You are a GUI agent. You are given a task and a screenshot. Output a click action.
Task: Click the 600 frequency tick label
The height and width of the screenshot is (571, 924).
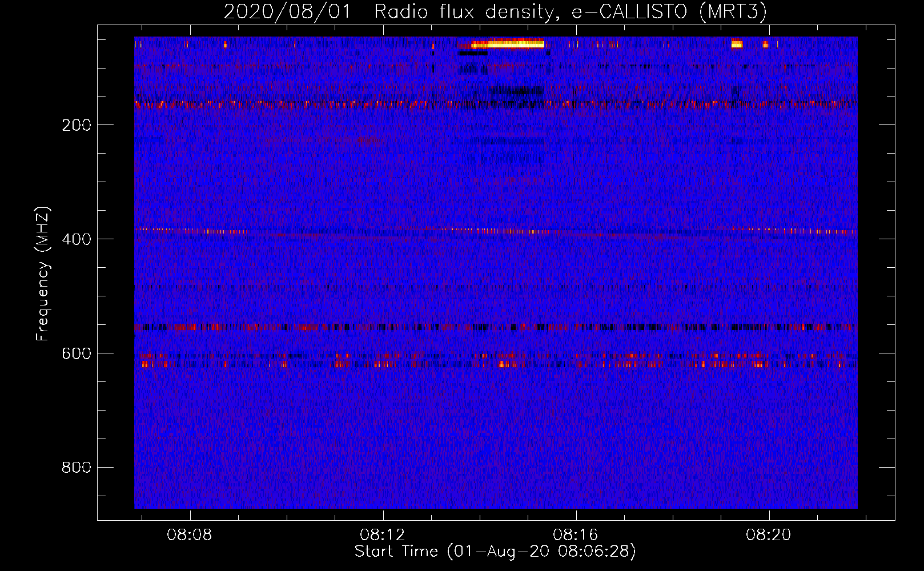point(77,353)
